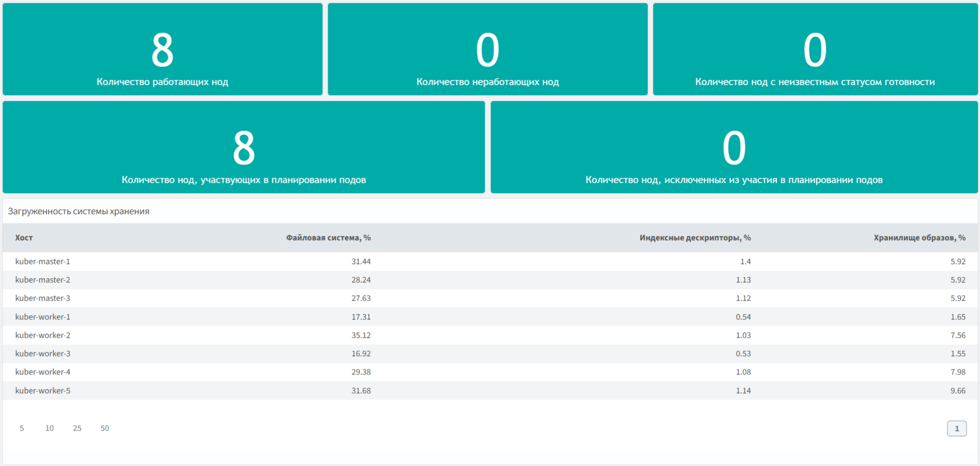The image size is (980, 466).
Task: Set page size to 10 rows
Action: click(50, 428)
